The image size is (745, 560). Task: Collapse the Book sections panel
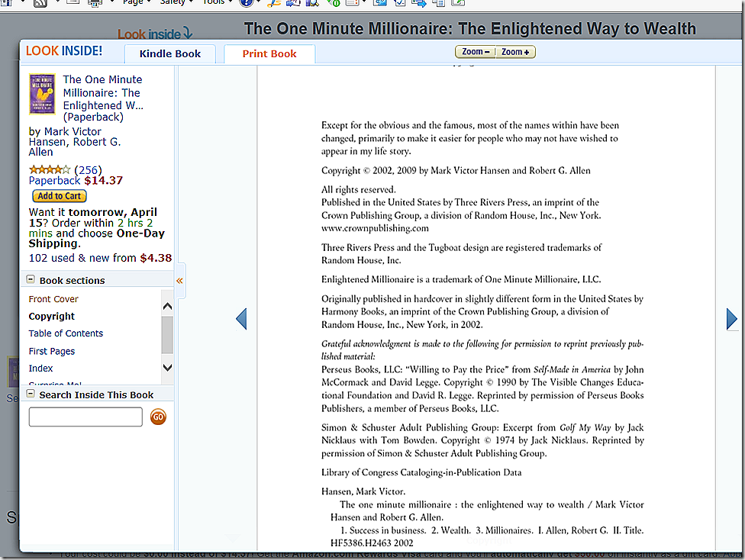coord(31,279)
